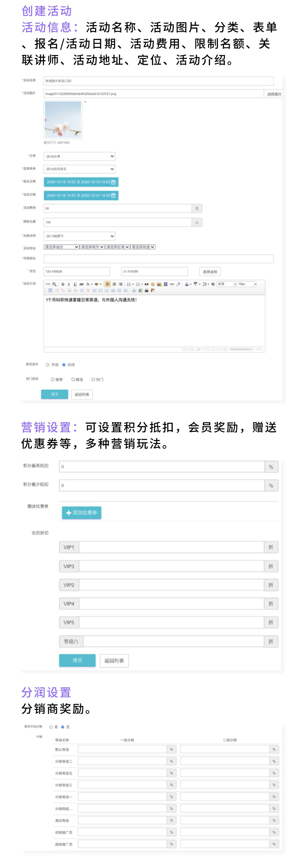Viewport: 302px width, 868px height.
Task: Align text right in the editor
Action: (120, 284)
